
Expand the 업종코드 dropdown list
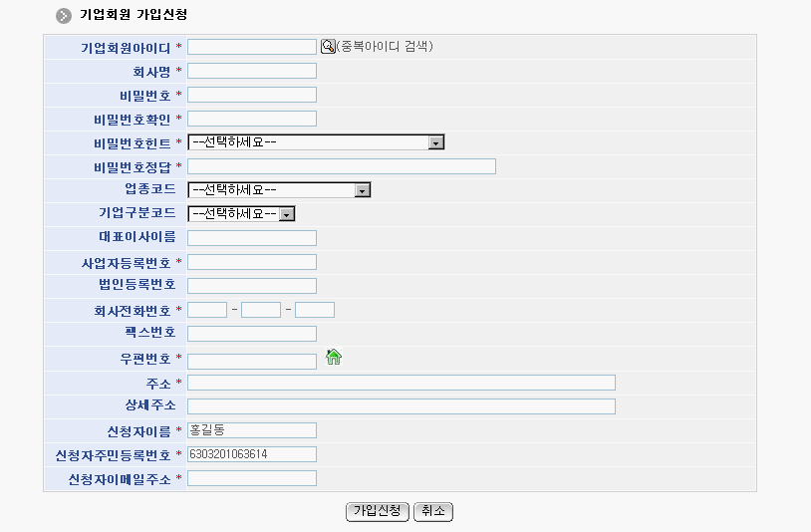pos(279,190)
